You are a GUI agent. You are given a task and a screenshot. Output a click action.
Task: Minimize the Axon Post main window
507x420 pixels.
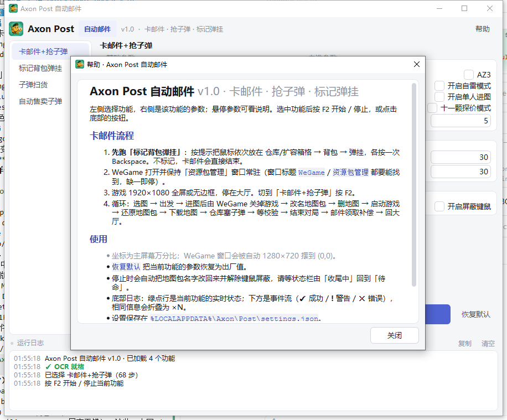(x=439, y=8)
